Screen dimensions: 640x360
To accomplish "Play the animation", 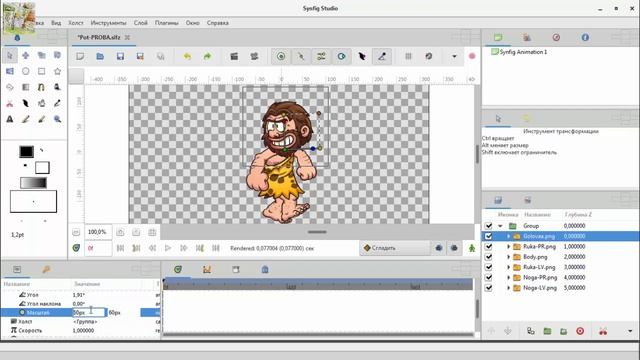I will [168, 248].
